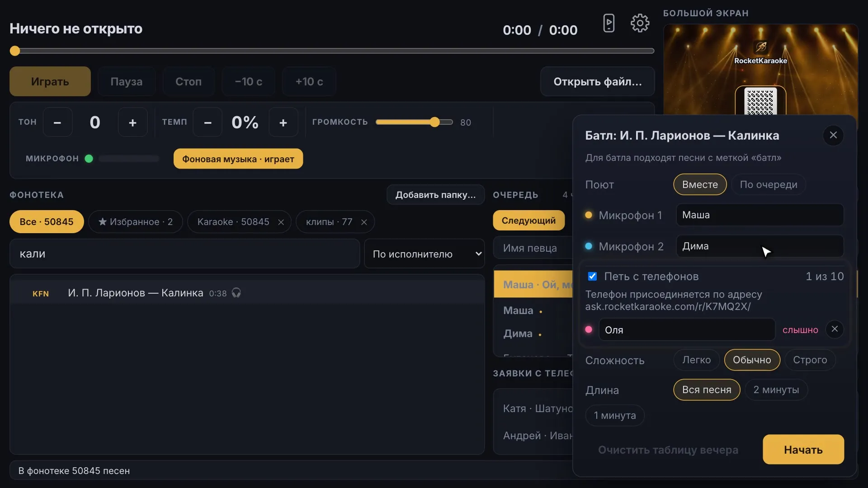Select Вместе singing mode
This screenshot has height=488, width=868.
click(700, 184)
